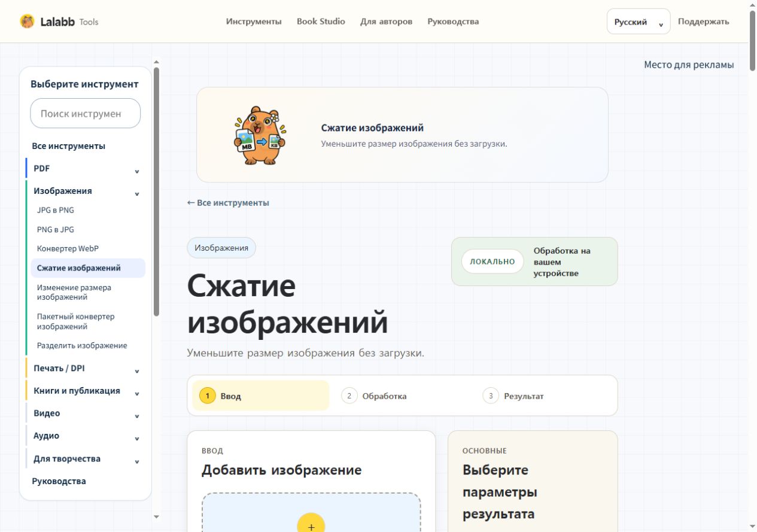Open the Русский language dropdown
The image size is (757, 532).
coord(639,22)
